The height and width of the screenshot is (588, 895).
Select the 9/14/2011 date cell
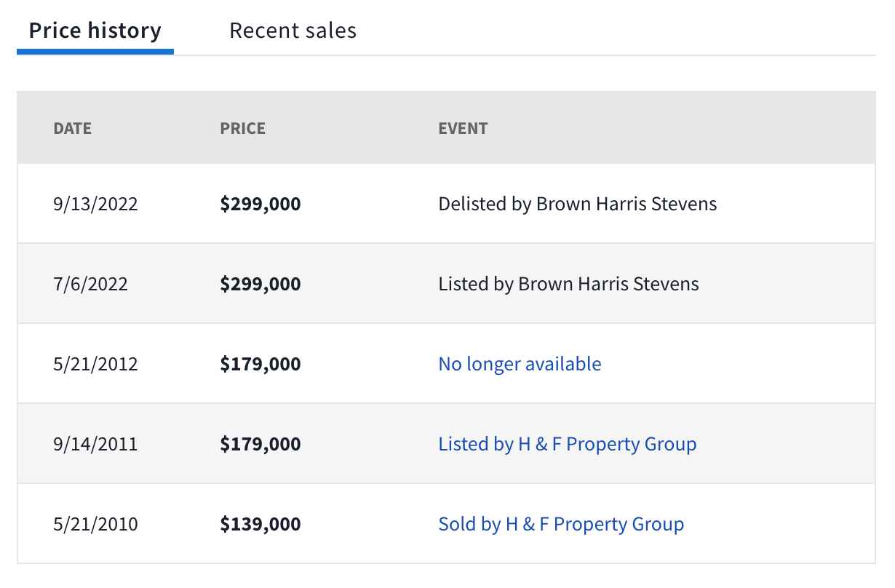click(95, 443)
